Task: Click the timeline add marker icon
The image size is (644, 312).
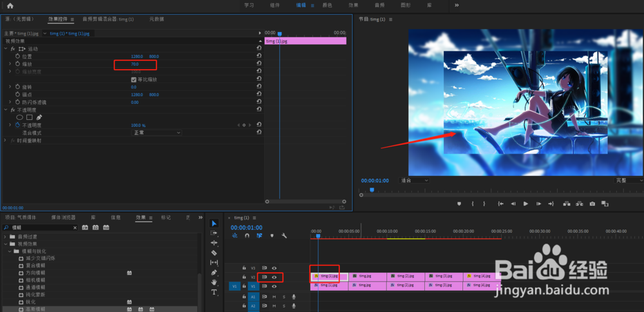Action: pos(272,236)
